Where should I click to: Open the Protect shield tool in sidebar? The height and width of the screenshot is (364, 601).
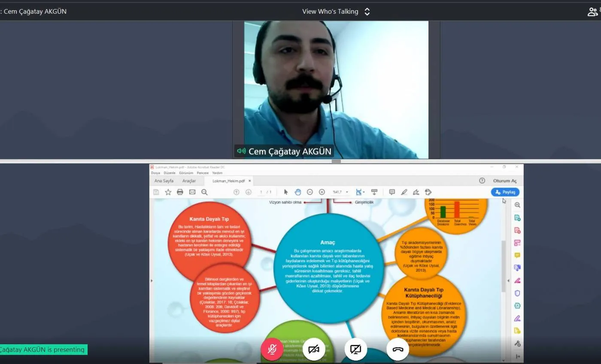[517, 293]
